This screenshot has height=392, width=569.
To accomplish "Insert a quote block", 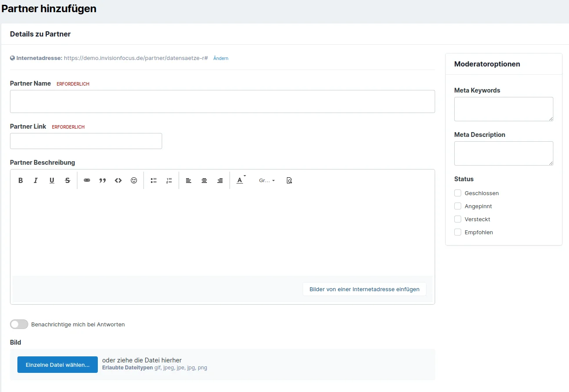I will coord(103,180).
